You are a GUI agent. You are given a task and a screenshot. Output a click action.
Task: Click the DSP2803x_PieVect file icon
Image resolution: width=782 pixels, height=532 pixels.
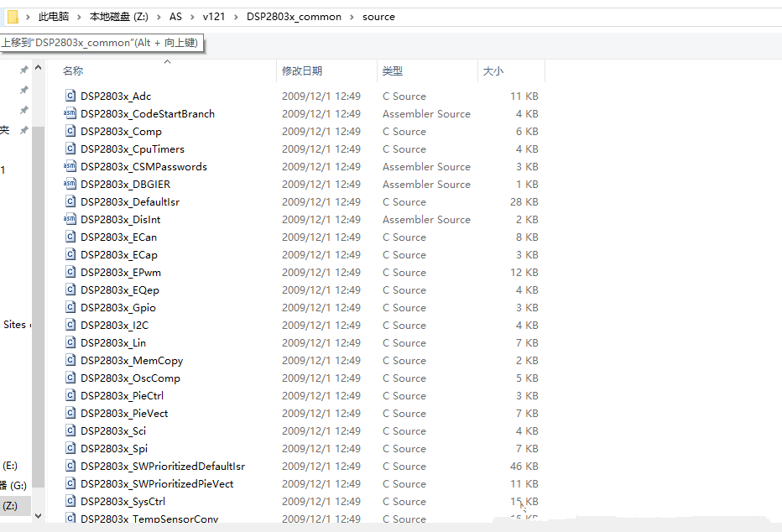coord(70,413)
